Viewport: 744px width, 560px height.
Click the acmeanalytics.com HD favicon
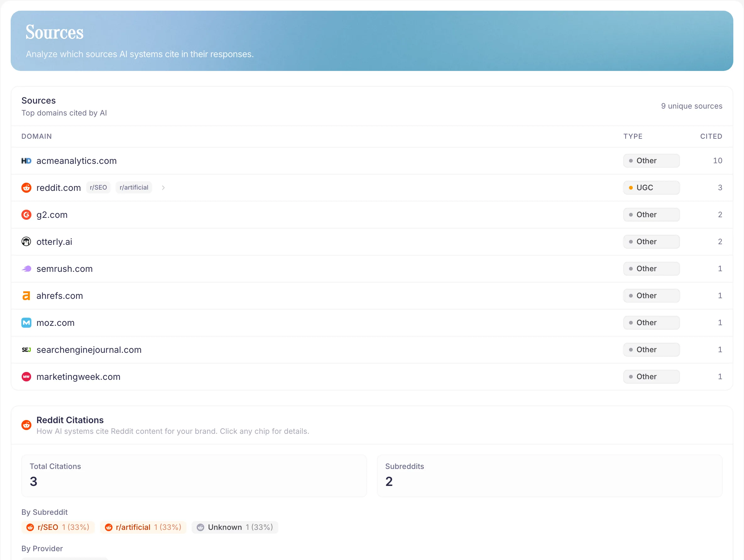(x=26, y=161)
